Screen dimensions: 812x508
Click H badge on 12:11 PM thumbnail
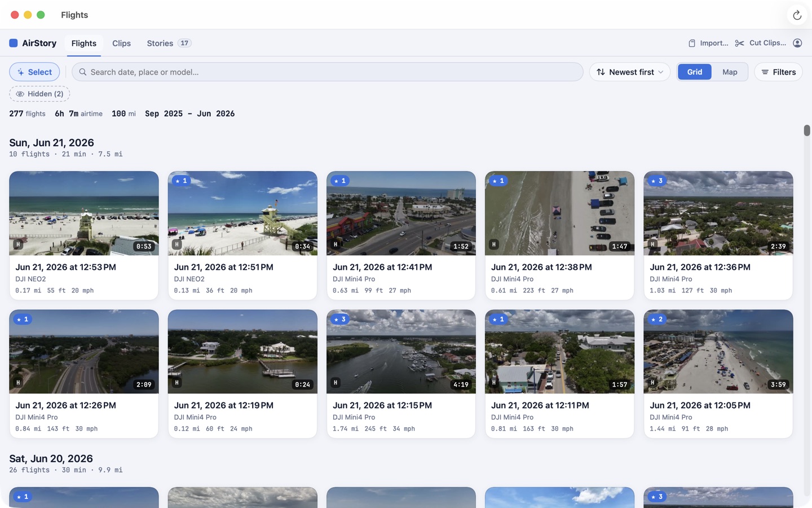point(494,383)
